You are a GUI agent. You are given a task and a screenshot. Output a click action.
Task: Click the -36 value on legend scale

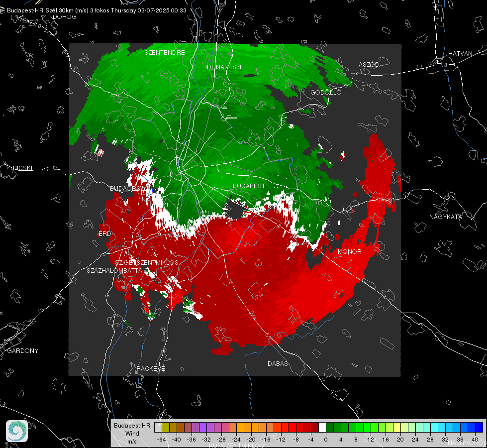pyautogui.click(x=192, y=440)
